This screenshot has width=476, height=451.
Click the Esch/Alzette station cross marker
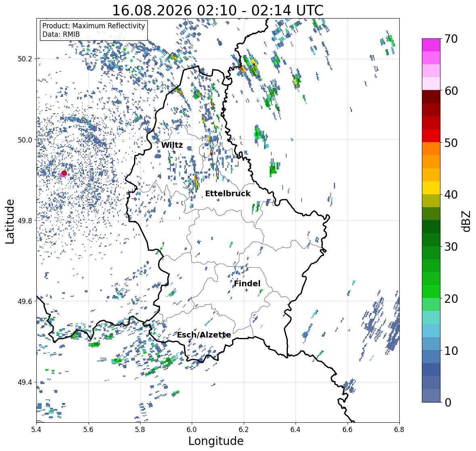(x=190, y=341)
